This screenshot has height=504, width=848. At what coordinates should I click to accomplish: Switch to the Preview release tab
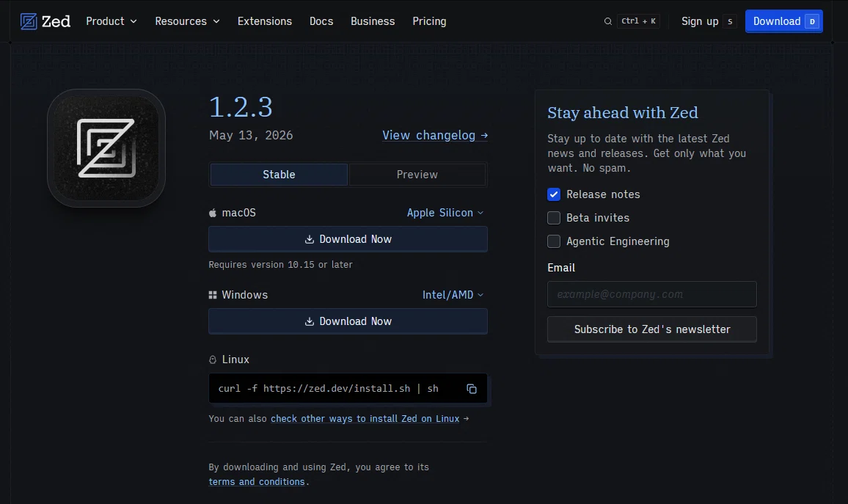(417, 175)
